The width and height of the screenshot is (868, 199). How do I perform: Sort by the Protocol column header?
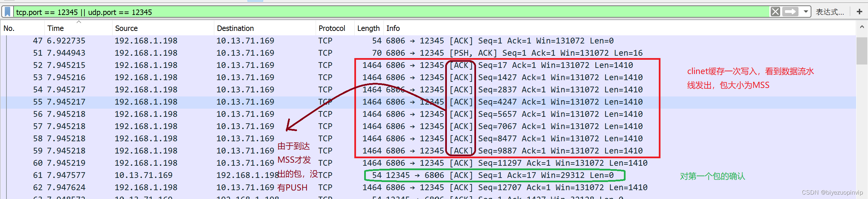[335, 28]
